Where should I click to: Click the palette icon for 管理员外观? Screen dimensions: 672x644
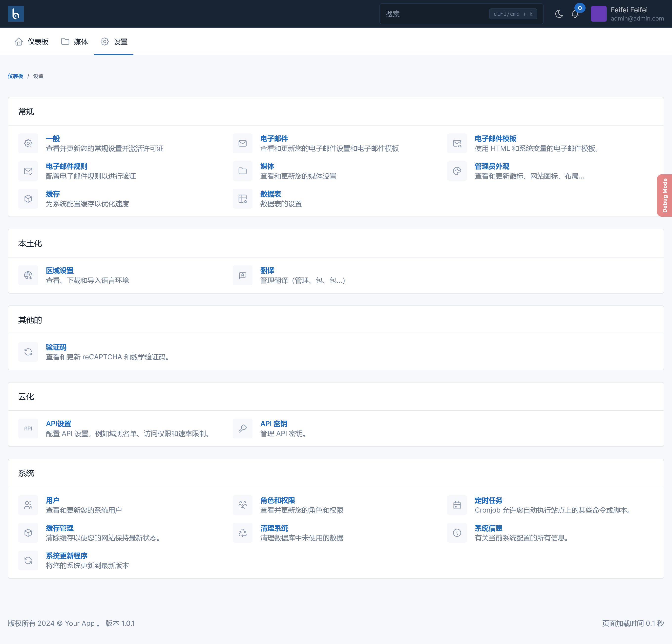coord(457,171)
